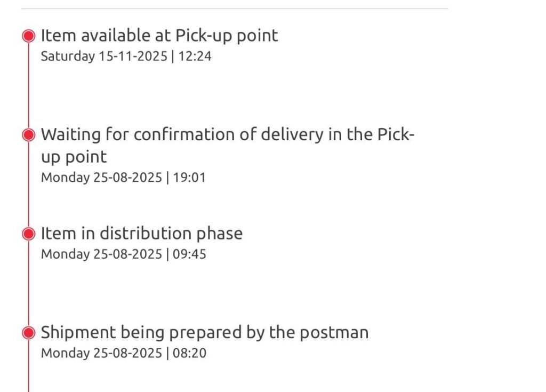Click the 09:45 time stamp
Screen dimensions: 546x392
tap(190, 254)
